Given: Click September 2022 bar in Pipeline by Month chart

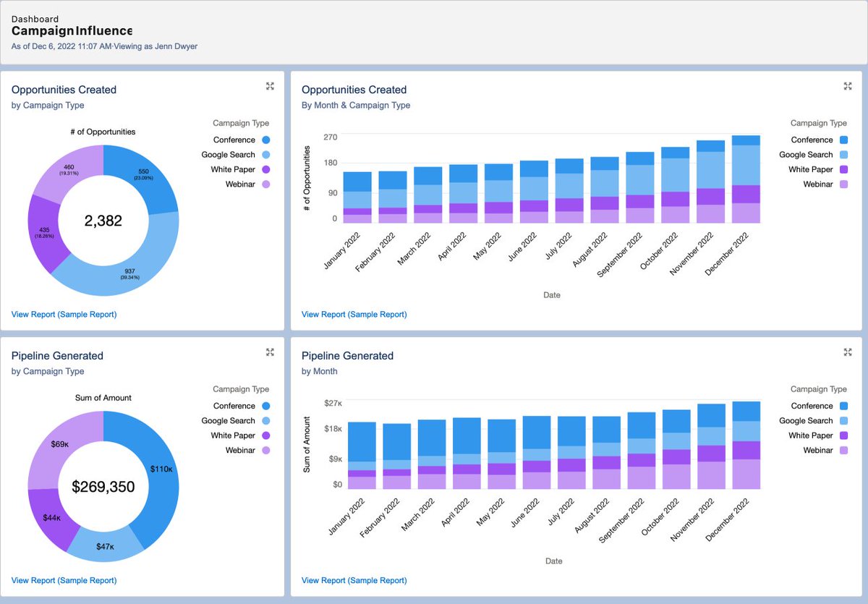Looking at the screenshot, I should coord(641,451).
